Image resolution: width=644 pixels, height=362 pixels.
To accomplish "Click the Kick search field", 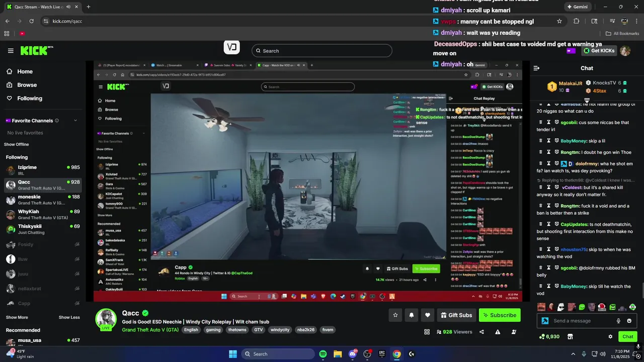I will [x=322, y=51].
